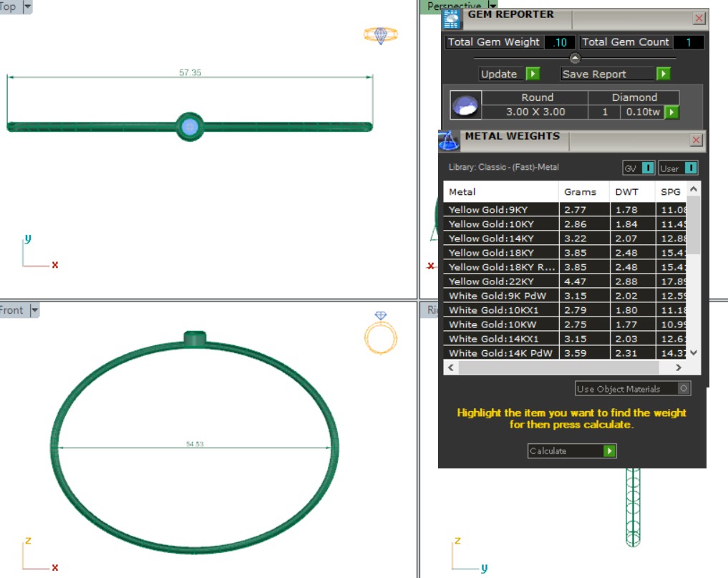
Task: Click the Total Gem Weight value field
Action: point(560,42)
